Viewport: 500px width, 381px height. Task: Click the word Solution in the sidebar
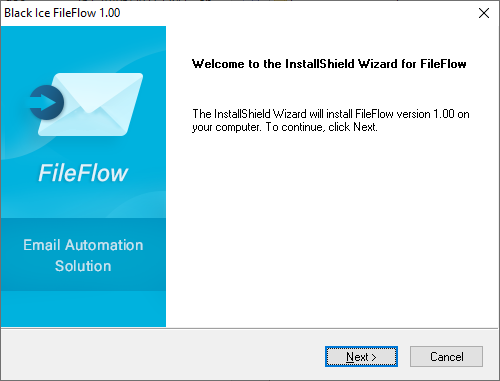point(83,266)
